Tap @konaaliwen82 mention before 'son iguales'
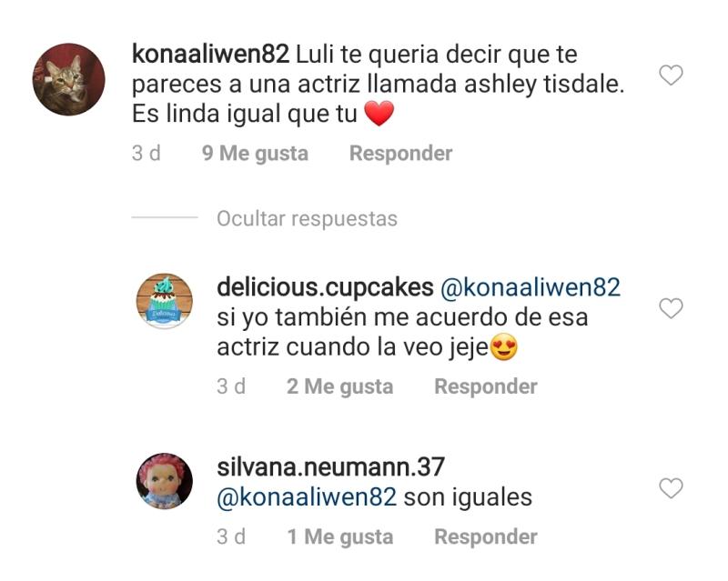 [x=307, y=497]
